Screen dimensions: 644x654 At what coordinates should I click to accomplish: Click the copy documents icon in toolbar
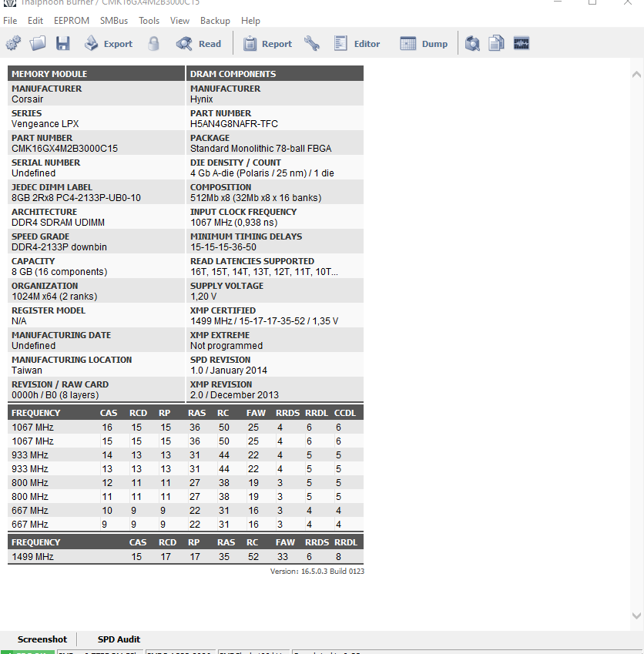pyautogui.click(x=496, y=43)
